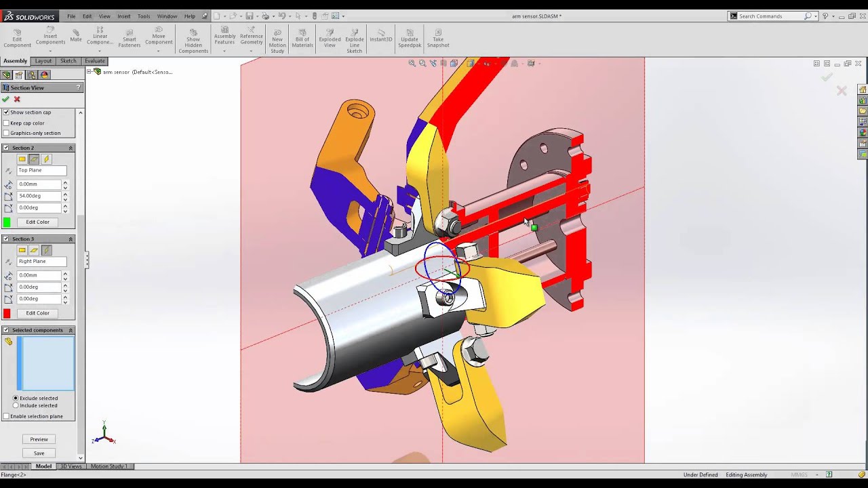The image size is (868, 488).
Task: Open Search Commands dropdown arrow
Action: click(x=816, y=16)
